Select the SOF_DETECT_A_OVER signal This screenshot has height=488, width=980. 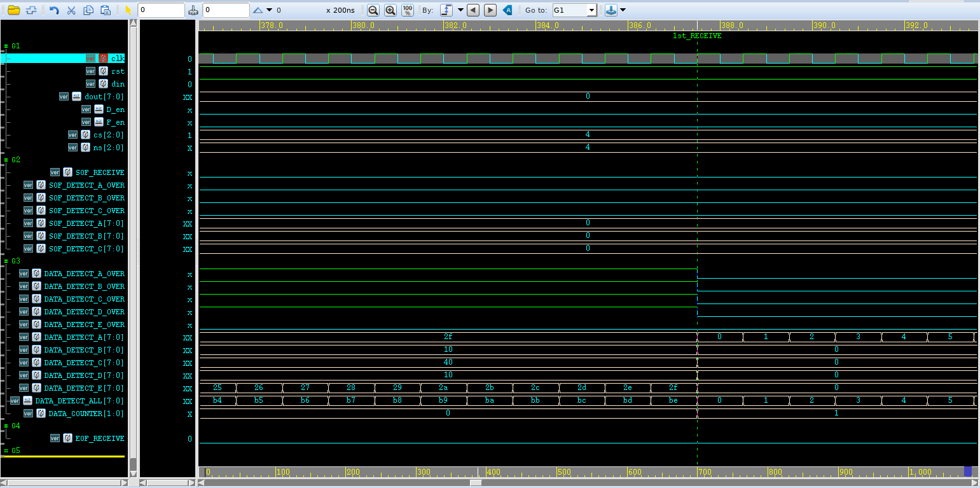coord(86,185)
